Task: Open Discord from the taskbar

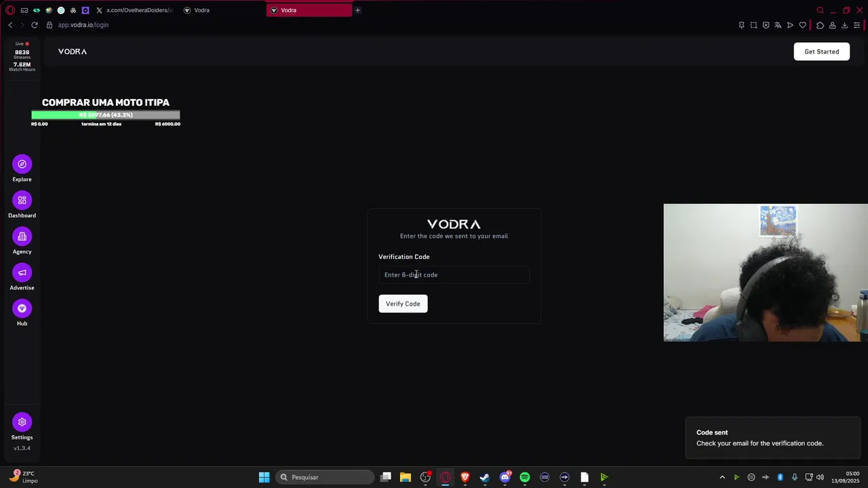Action: click(x=505, y=477)
